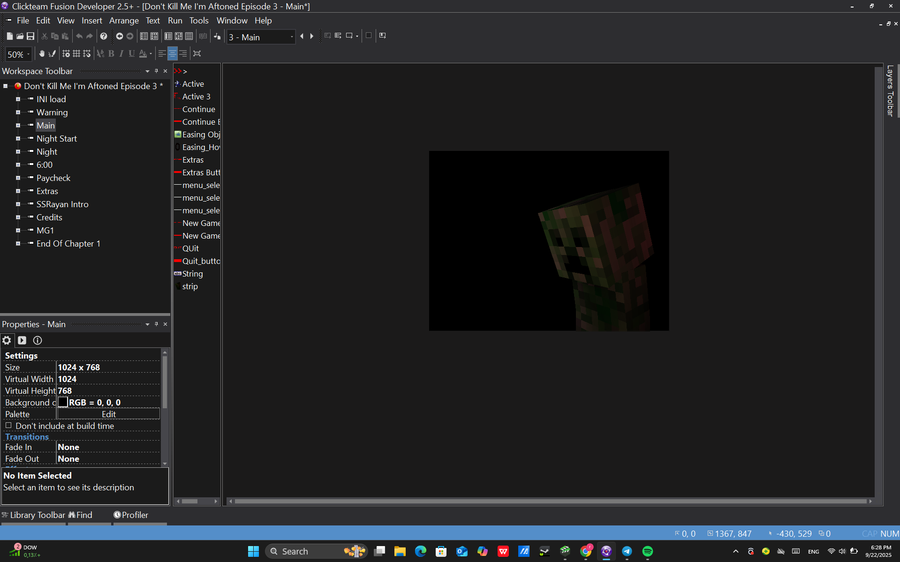The height and width of the screenshot is (562, 900).
Task: Click the Open file toolbar icon
Action: (x=20, y=36)
